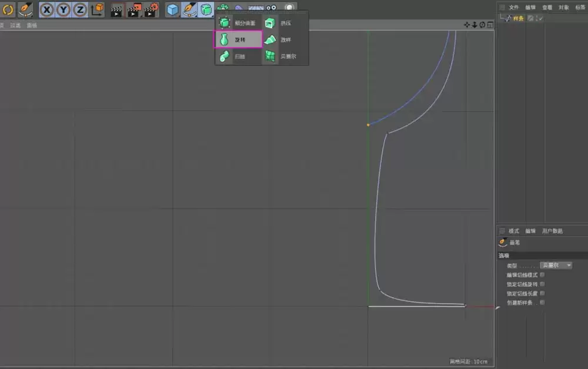Toggle the X axis lock button

[46, 9]
